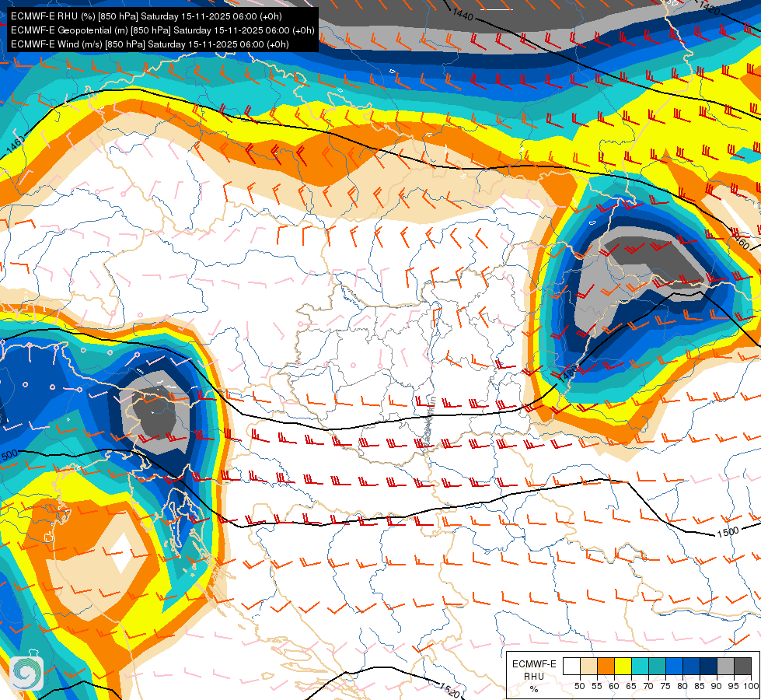Viewport: 761px width, 700px height.
Task: Click the navy legend swatch for 85-90%
Action: tap(709, 666)
